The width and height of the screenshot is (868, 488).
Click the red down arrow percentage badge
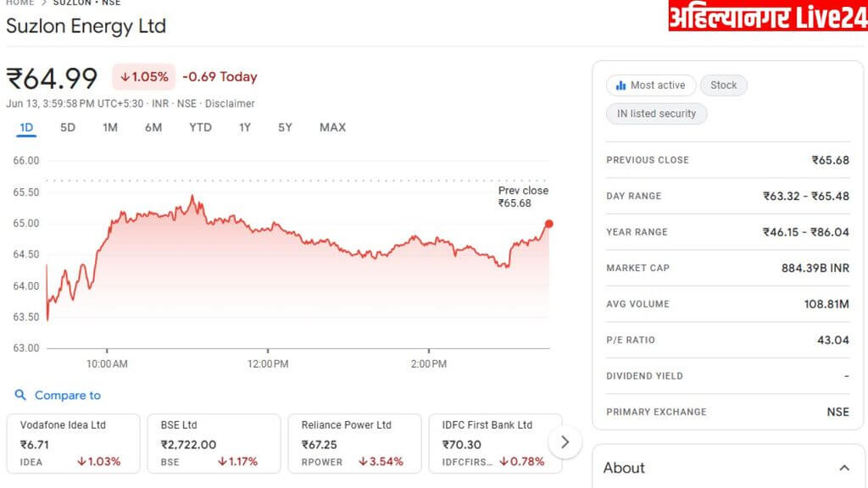pos(144,77)
